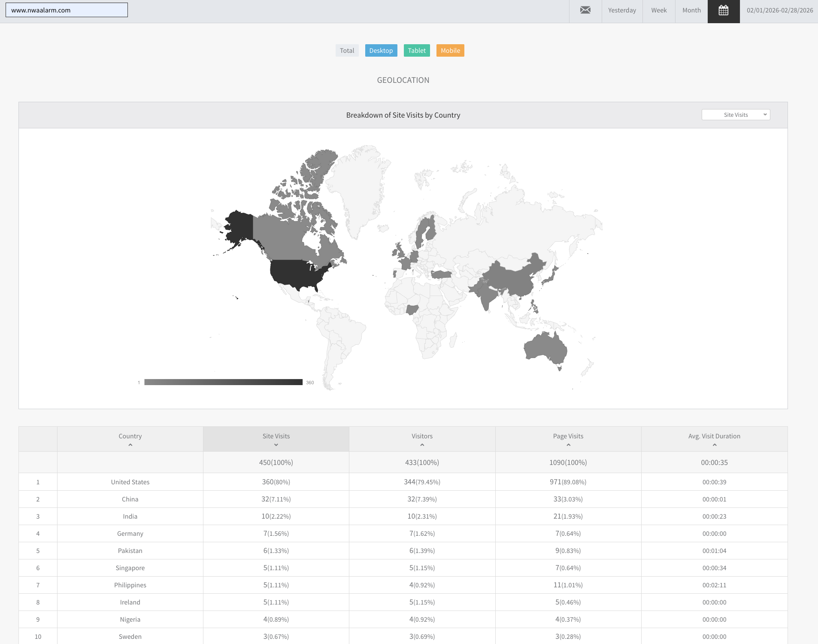Click total visitors 433(100%)
Screen dimensions: 818x644
click(422, 462)
